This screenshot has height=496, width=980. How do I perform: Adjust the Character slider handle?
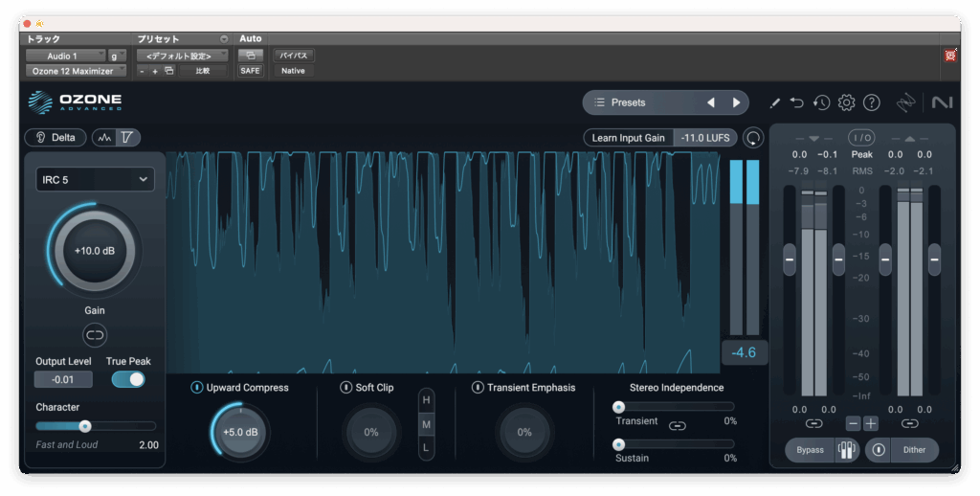coord(85,426)
